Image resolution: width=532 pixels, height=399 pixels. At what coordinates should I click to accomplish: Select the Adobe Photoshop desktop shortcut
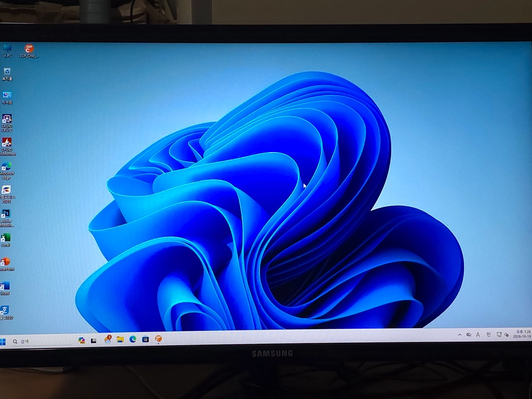(6, 218)
